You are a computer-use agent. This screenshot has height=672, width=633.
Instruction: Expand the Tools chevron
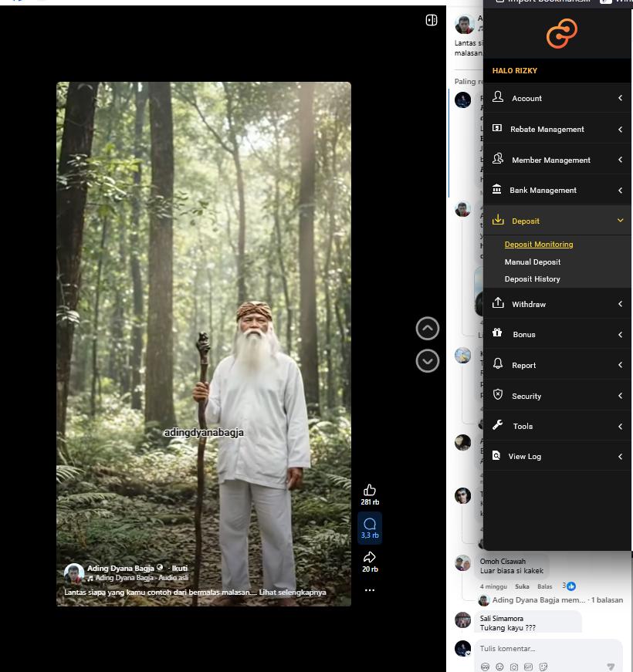point(620,427)
